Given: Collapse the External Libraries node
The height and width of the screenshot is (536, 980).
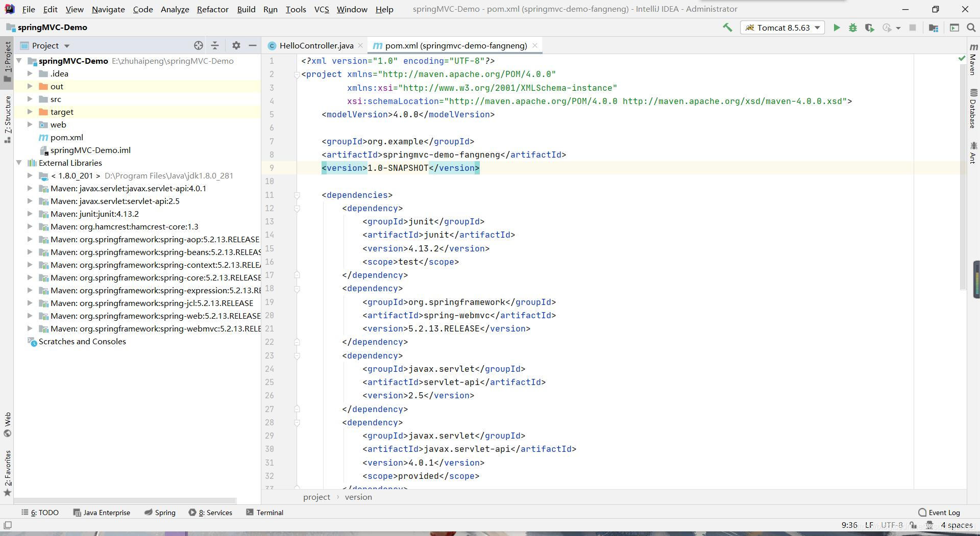Looking at the screenshot, I should pyautogui.click(x=19, y=163).
